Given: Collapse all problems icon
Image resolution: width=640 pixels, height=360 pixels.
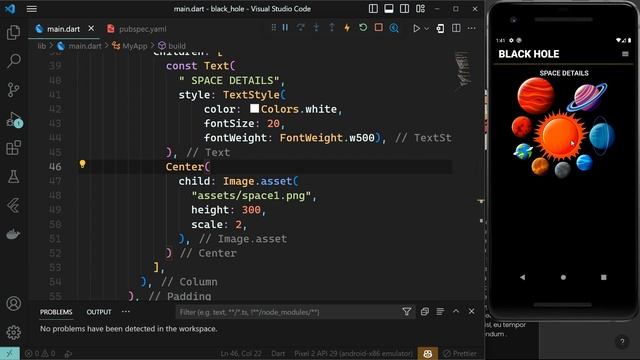Looking at the screenshot, I should 425,311.
